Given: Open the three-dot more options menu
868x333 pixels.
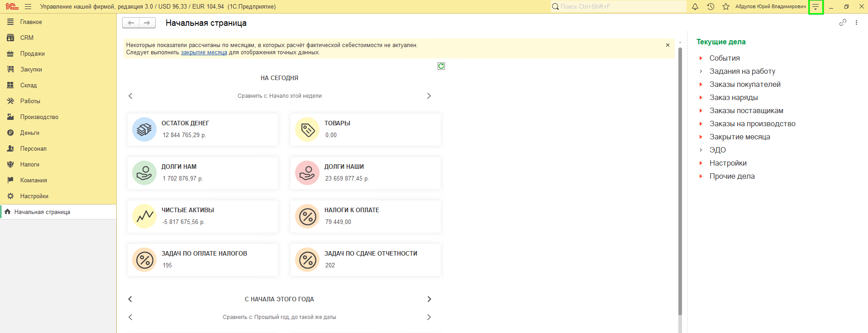Looking at the screenshot, I should [856, 23].
